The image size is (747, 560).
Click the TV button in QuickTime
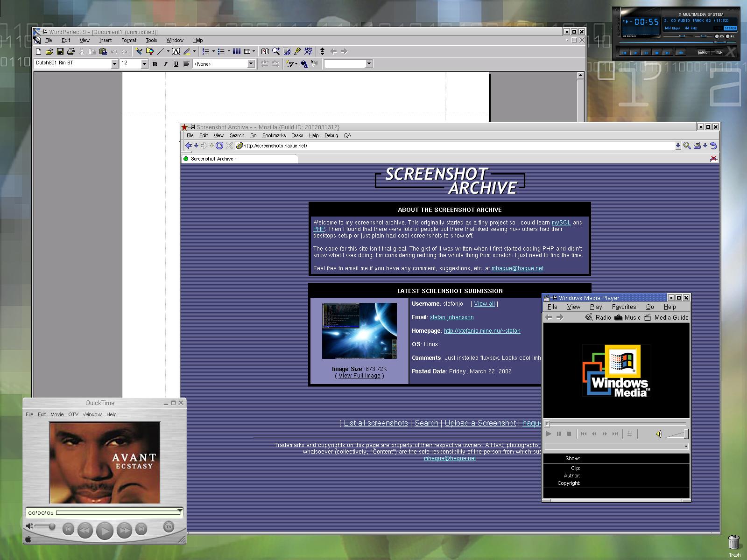pyautogui.click(x=169, y=527)
